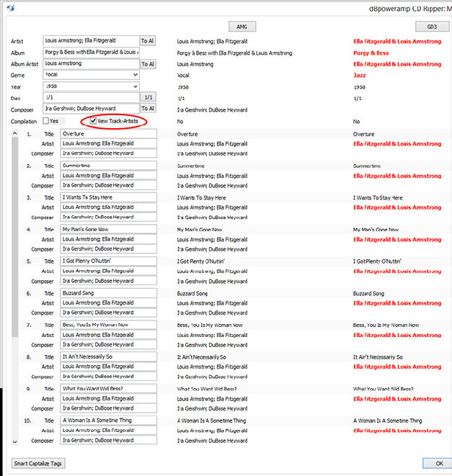Click the scroll down arrow of track list
Screen dimensions: 452x476
click(x=14, y=441)
